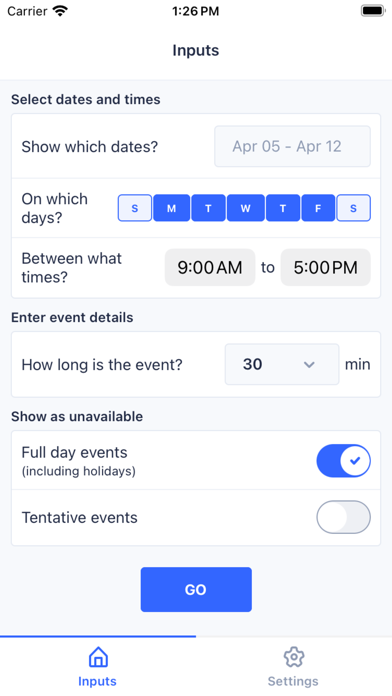Click the checkmark knob on Full day events
392x696 pixels.
[355, 461]
